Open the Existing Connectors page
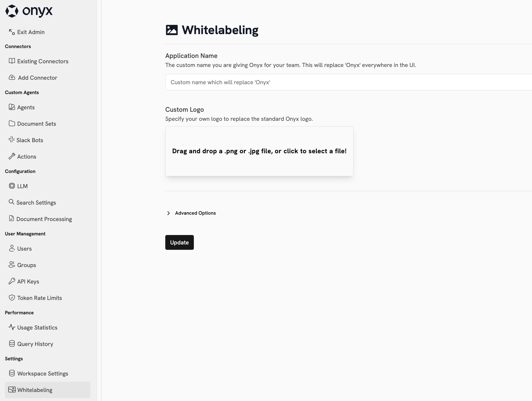This screenshot has height=401, width=532. (x=43, y=61)
